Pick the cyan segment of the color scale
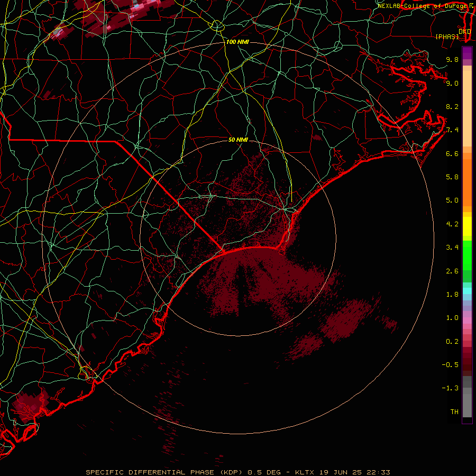 pos(467,291)
